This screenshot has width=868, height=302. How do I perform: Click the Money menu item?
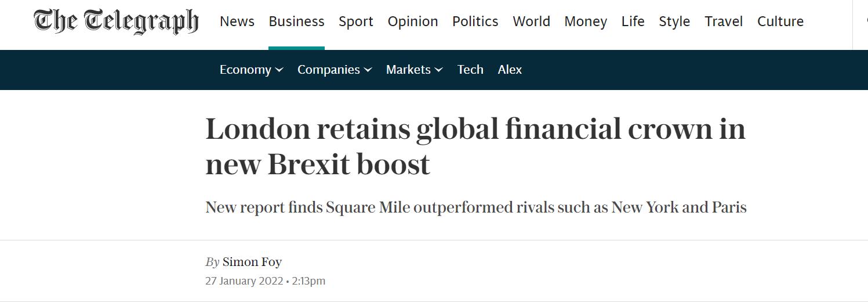[586, 21]
